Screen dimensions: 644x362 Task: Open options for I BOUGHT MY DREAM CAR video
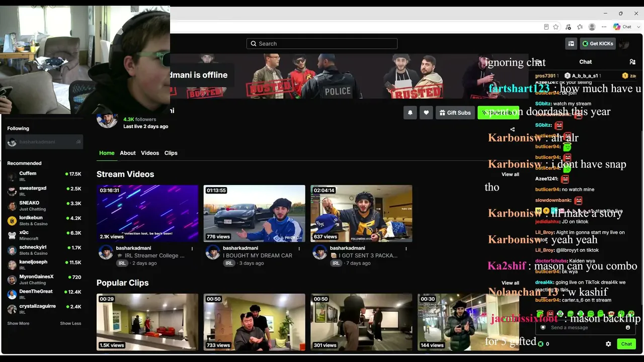(x=299, y=248)
